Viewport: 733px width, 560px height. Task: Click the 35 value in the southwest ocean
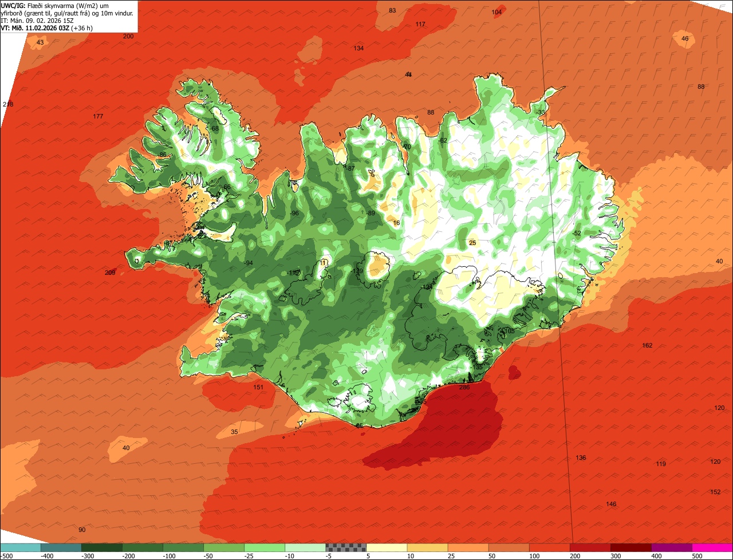coord(234,432)
